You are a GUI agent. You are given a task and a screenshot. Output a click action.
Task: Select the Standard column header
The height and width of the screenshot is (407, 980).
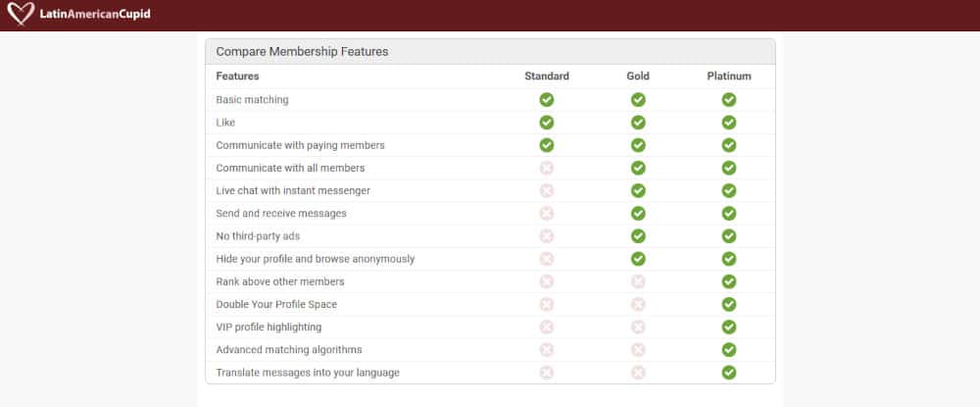pyautogui.click(x=547, y=76)
